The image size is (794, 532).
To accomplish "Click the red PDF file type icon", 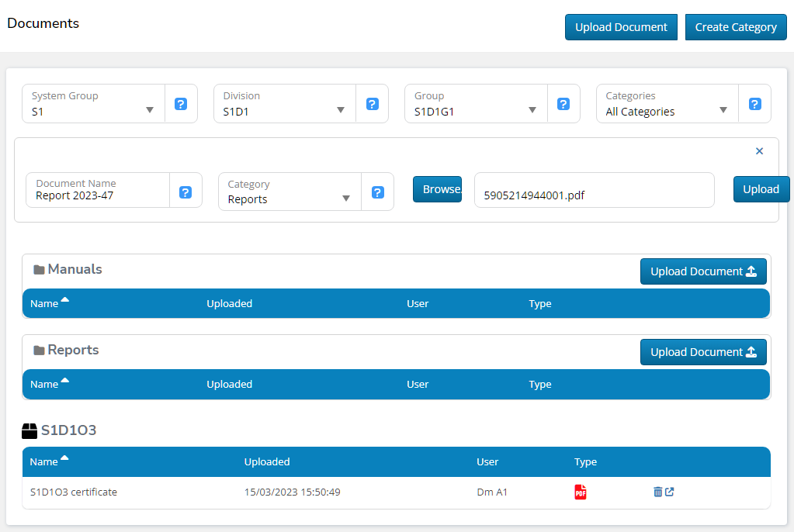I will coord(581,492).
